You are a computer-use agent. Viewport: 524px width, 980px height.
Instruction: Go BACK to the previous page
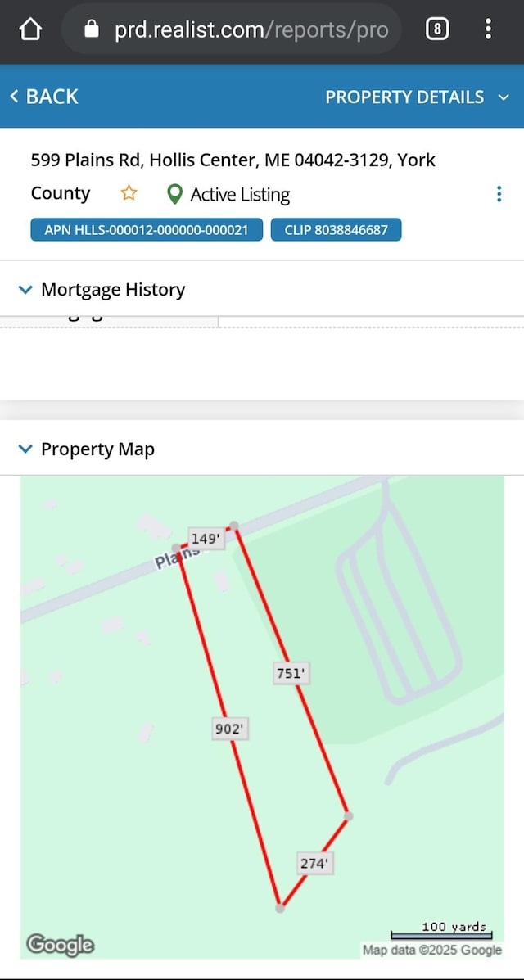click(43, 97)
